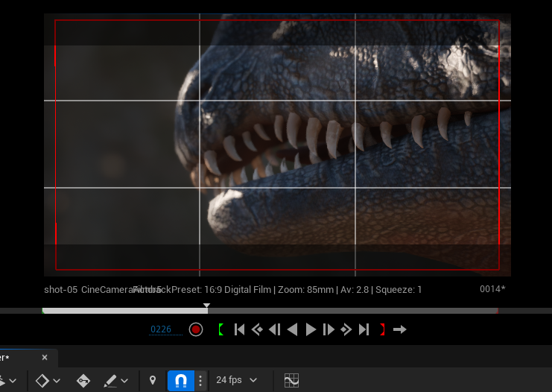Set playback end with red bracket
552x392 pixels.
tap(382, 329)
